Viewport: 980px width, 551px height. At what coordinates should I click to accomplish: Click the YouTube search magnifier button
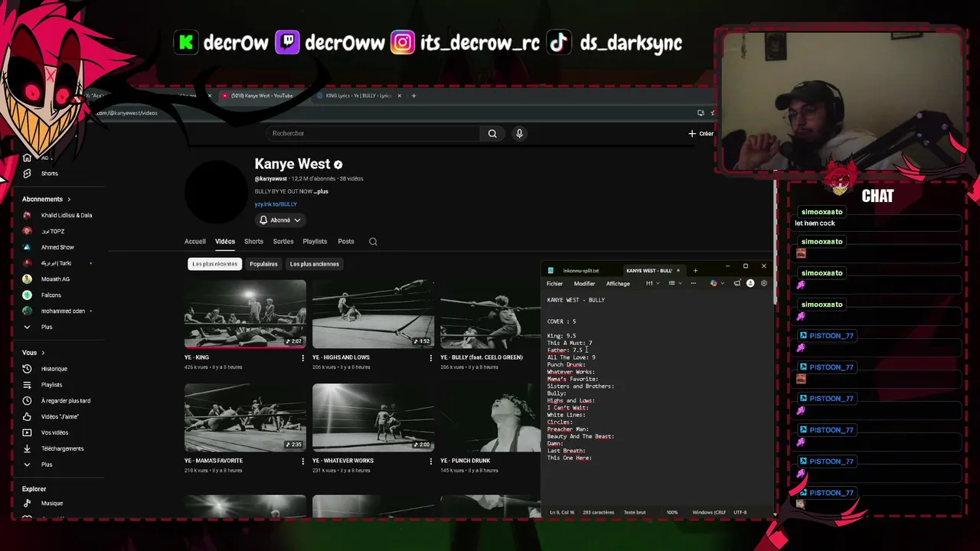coord(492,133)
